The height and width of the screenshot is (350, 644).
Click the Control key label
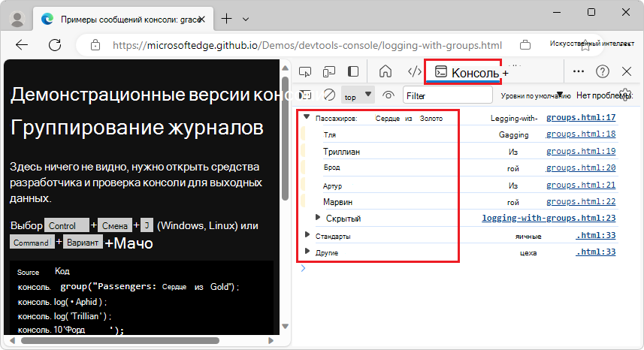[67, 225]
